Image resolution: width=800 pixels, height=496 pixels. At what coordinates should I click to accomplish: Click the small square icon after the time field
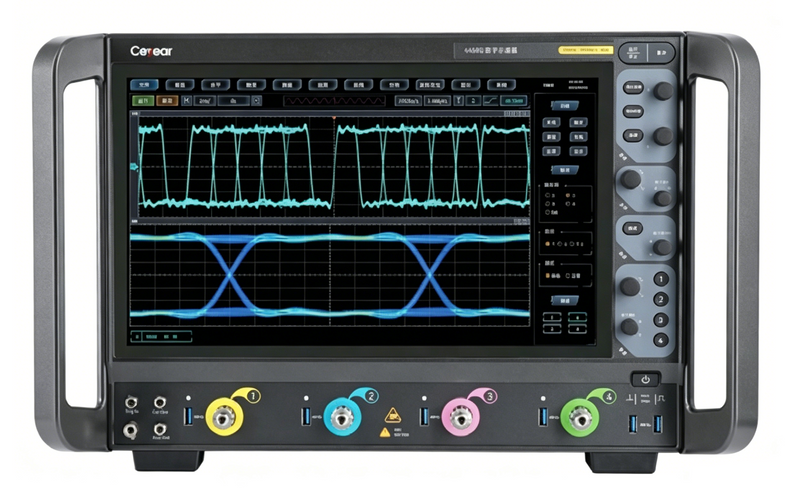click(x=257, y=101)
